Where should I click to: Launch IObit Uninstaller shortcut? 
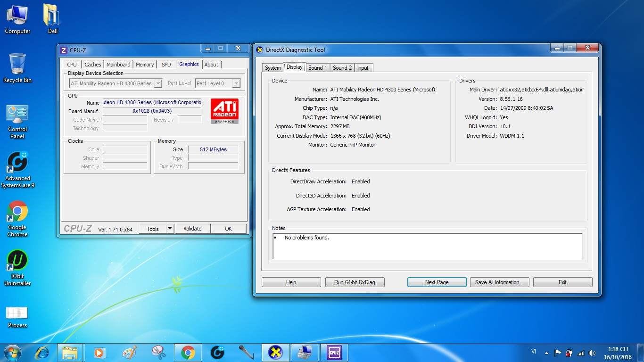[17, 268]
